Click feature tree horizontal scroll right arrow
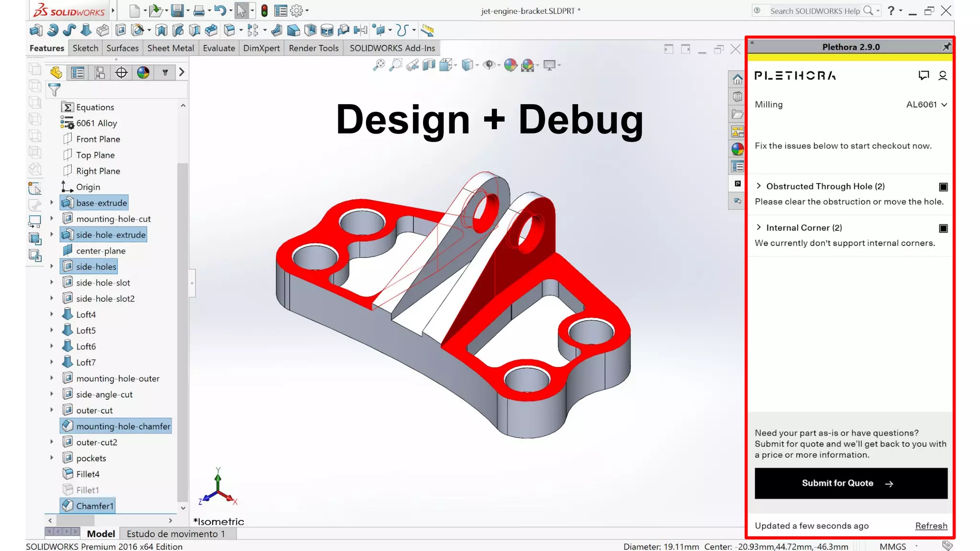The width and height of the screenshot is (980, 551). 170,520
